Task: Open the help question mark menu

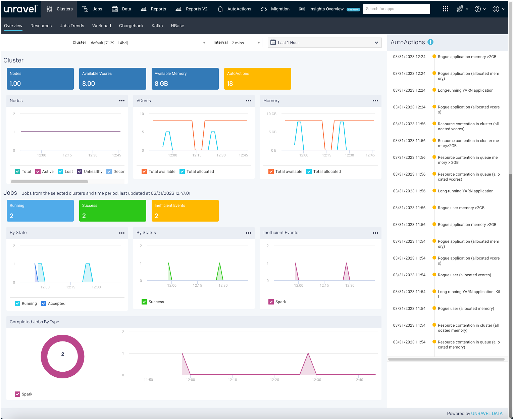Action: 478,9
